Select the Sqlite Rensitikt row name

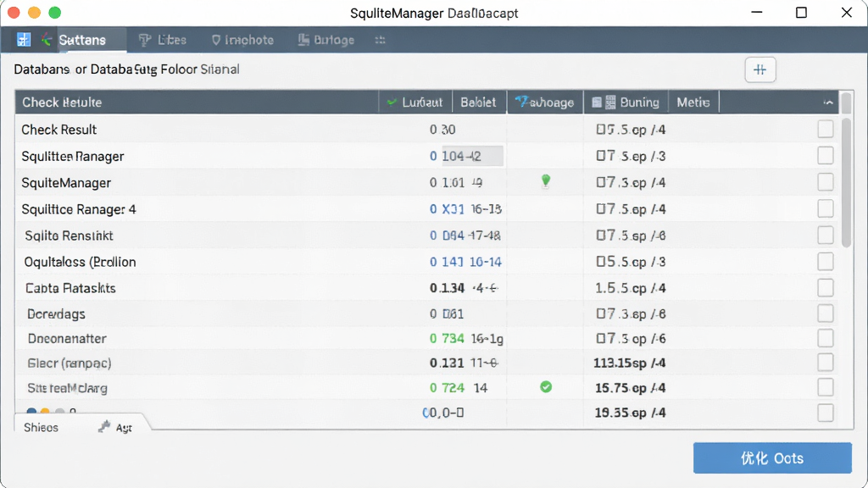point(70,236)
